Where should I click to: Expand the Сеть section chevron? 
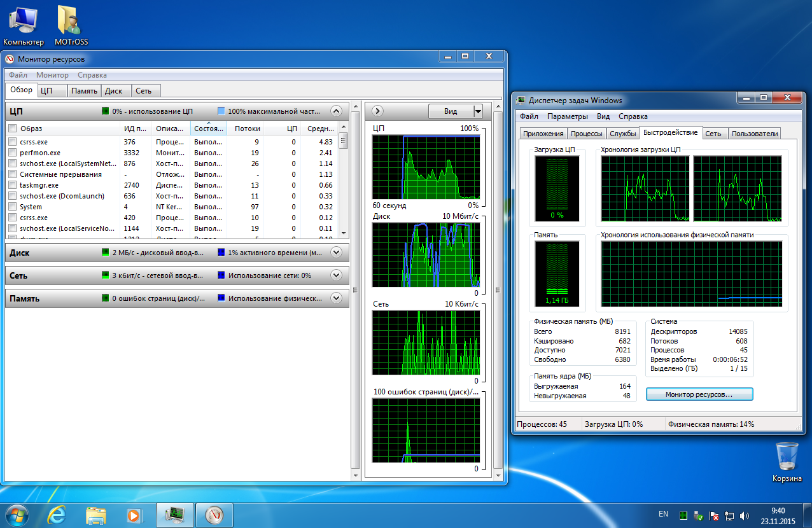tap(337, 275)
